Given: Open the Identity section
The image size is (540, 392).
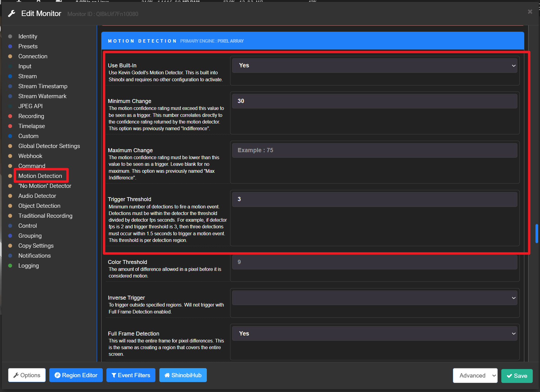Looking at the screenshot, I should (x=28, y=36).
